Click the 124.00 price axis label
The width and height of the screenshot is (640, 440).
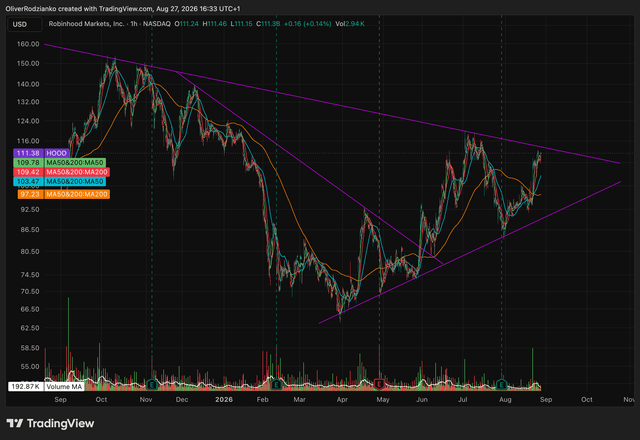pyautogui.click(x=28, y=121)
